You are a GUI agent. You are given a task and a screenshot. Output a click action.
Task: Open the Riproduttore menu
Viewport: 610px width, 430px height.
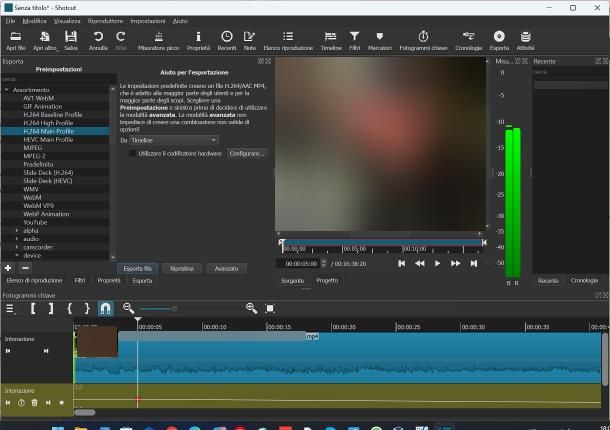tap(105, 21)
